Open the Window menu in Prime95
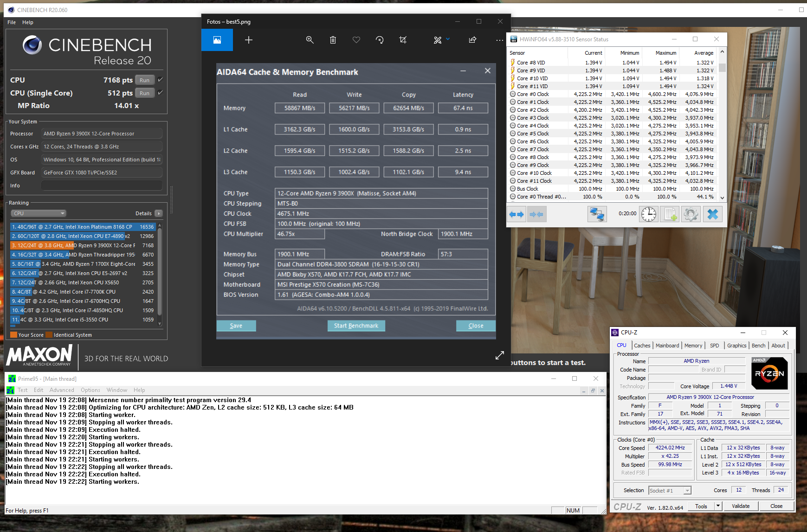Viewport: 807px width, 532px height. click(x=117, y=390)
